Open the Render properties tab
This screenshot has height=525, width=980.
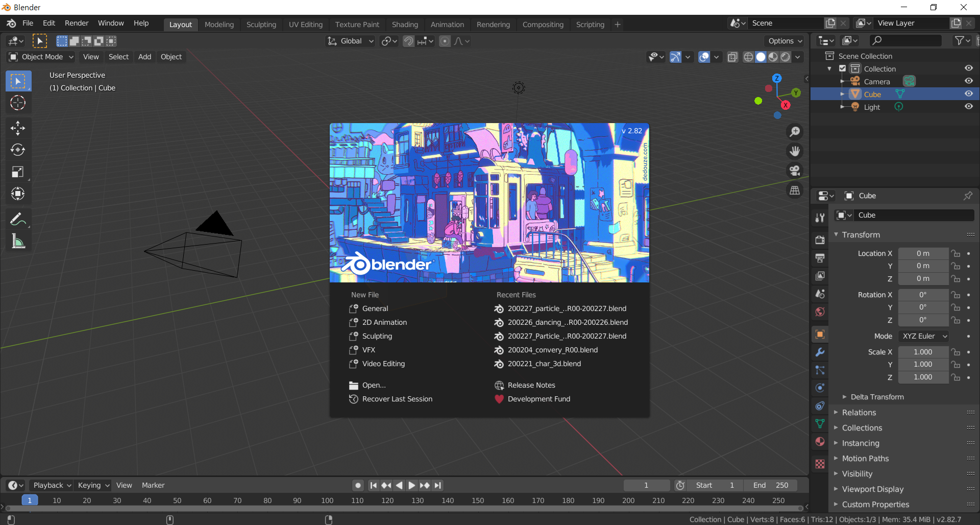(820, 240)
